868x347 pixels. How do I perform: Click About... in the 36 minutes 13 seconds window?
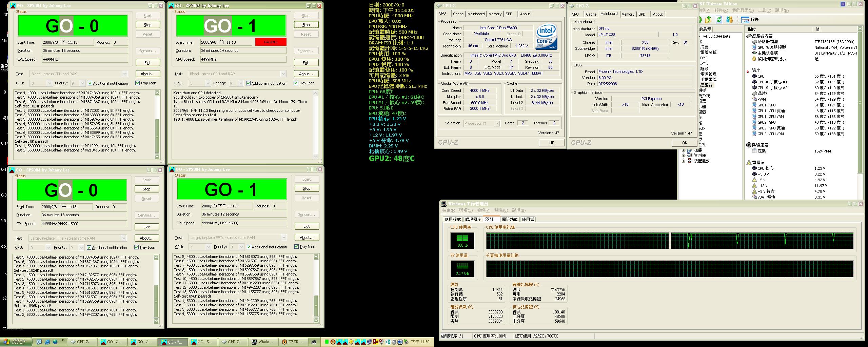(x=146, y=238)
